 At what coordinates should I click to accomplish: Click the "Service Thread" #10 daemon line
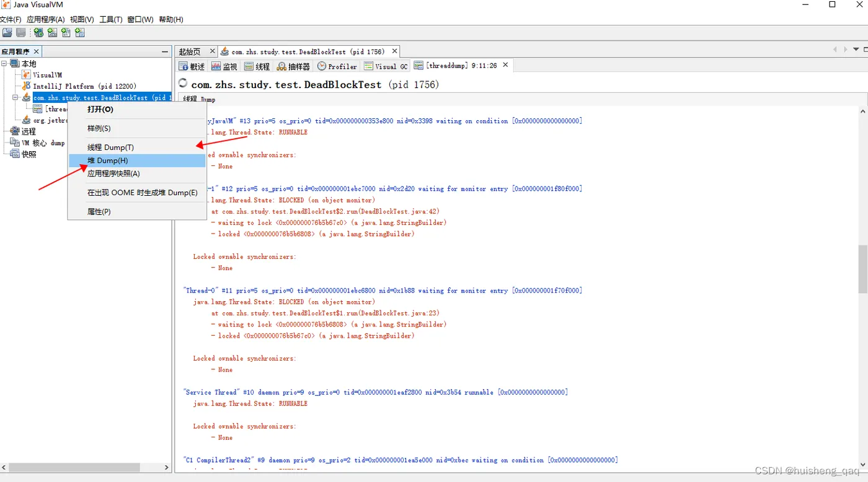click(376, 392)
